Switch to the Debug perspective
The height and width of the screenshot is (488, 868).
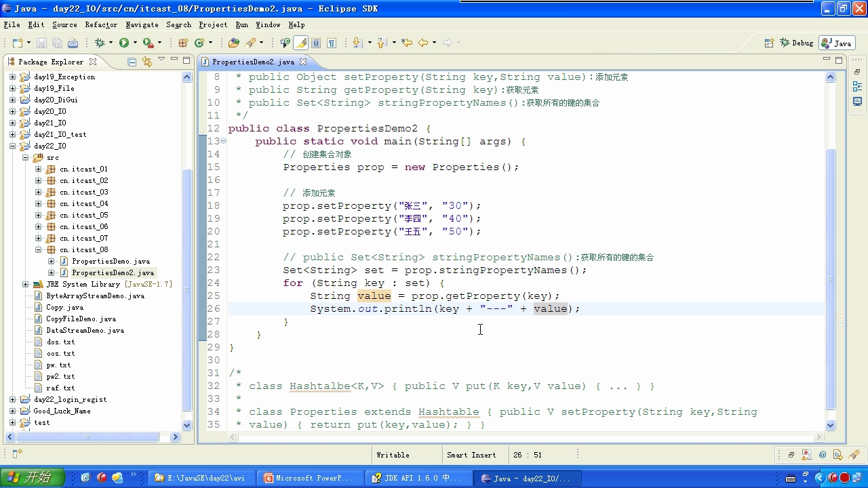(797, 43)
